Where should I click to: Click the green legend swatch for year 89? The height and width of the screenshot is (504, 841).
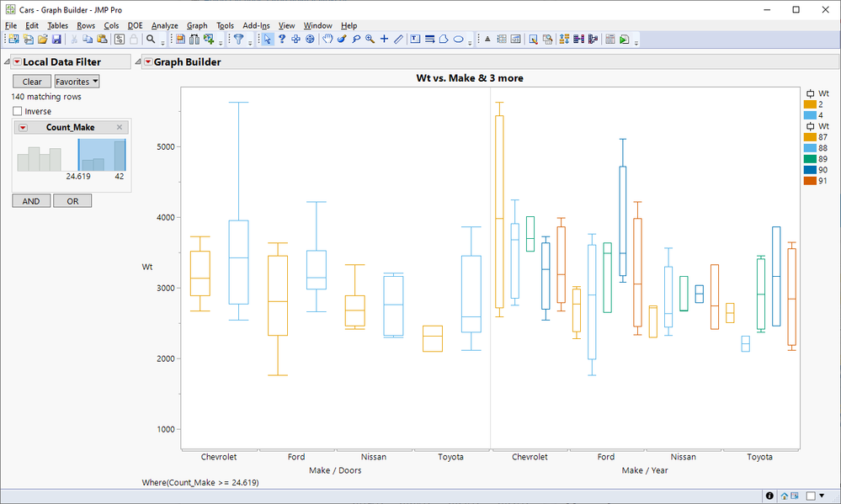pyautogui.click(x=810, y=159)
